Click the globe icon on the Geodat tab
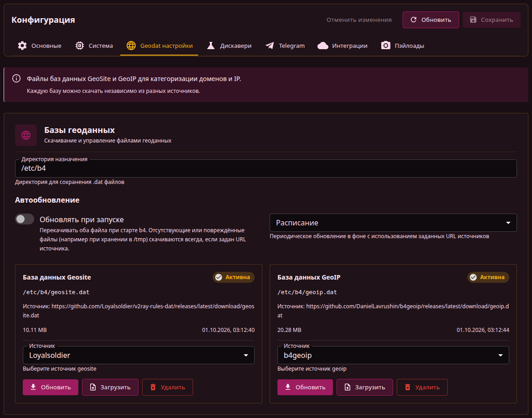 [131, 46]
